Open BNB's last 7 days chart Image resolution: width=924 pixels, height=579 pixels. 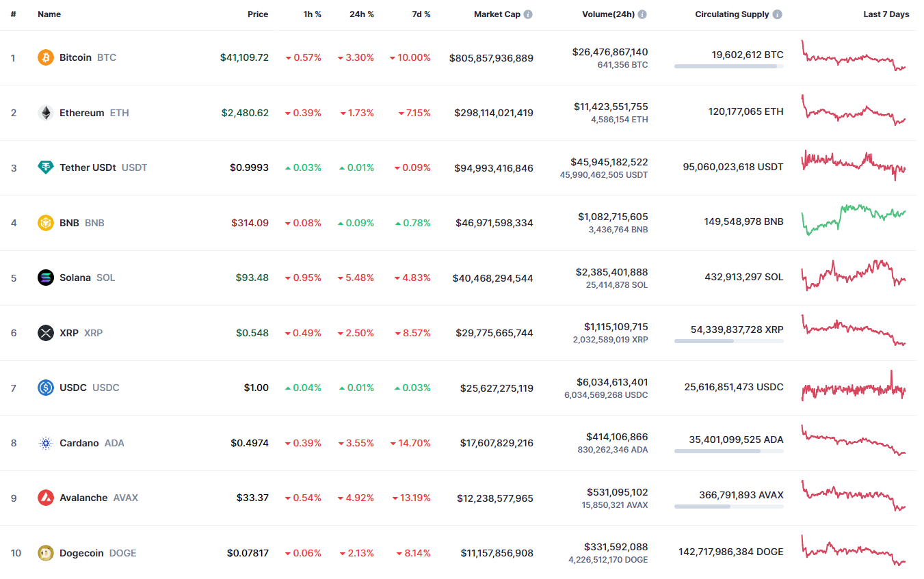pos(854,220)
